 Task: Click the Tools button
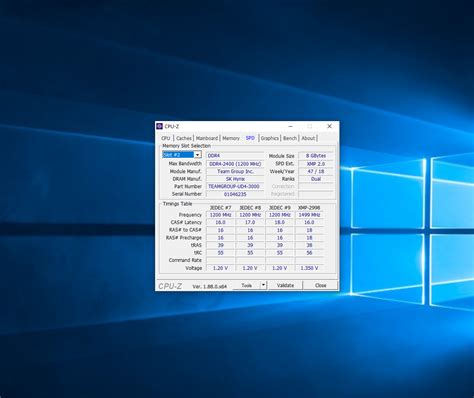pyautogui.click(x=246, y=285)
